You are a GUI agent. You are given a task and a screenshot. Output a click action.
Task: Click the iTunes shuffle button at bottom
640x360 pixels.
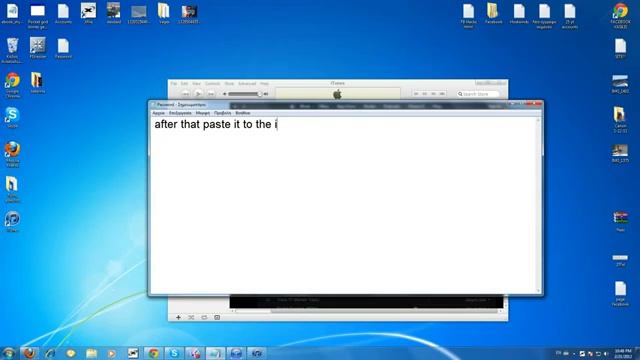tap(191, 317)
